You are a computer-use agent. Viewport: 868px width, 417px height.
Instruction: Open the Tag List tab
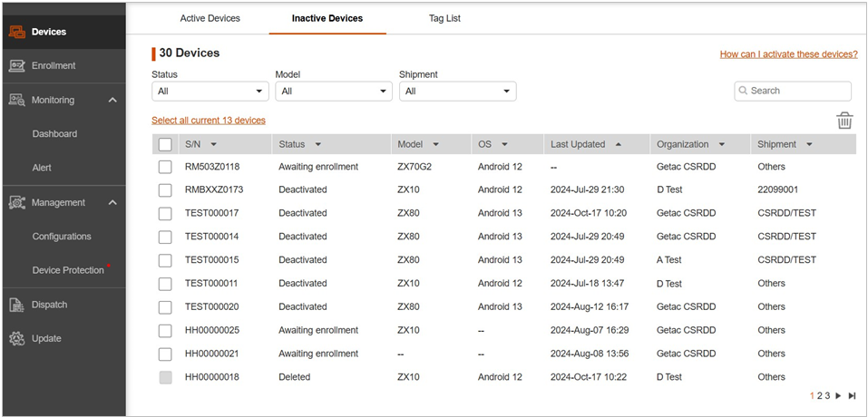(444, 18)
